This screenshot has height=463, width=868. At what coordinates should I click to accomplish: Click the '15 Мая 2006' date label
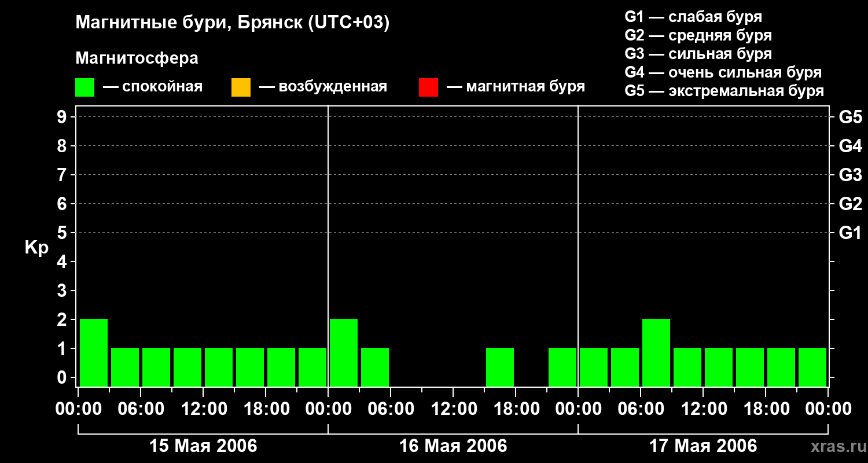coord(203,446)
